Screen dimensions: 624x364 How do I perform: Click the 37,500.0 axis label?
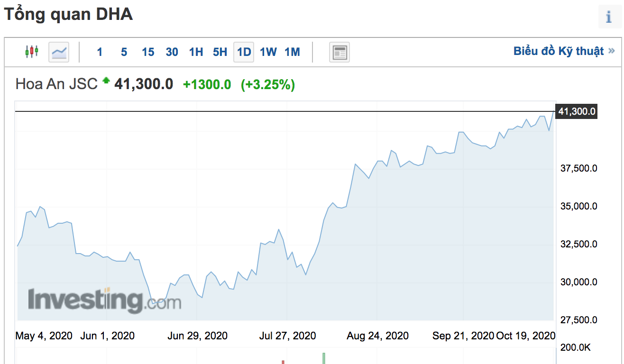[x=578, y=168]
